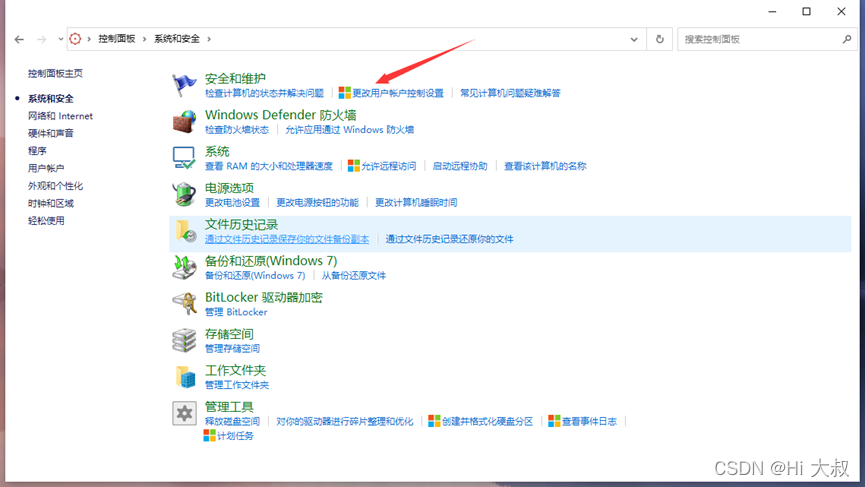
Task: Refresh the control panel view
Action: pyautogui.click(x=659, y=39)
